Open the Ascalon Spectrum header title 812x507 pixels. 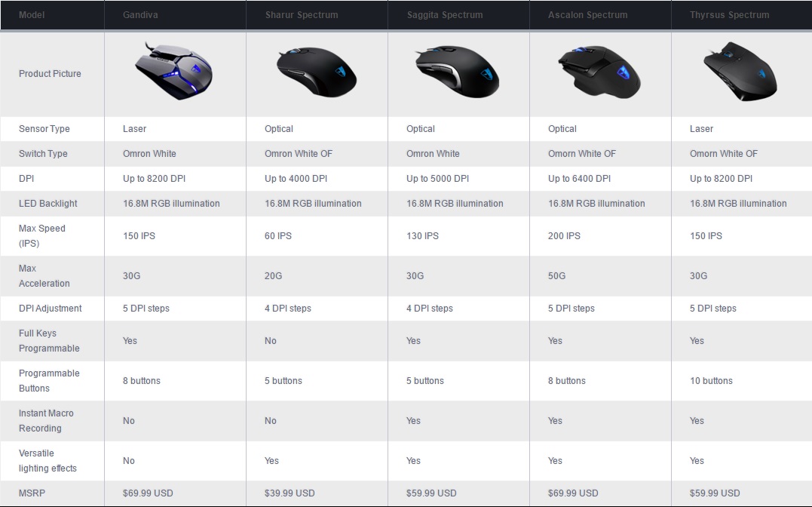pyautogui.click(x=587, y=15)
